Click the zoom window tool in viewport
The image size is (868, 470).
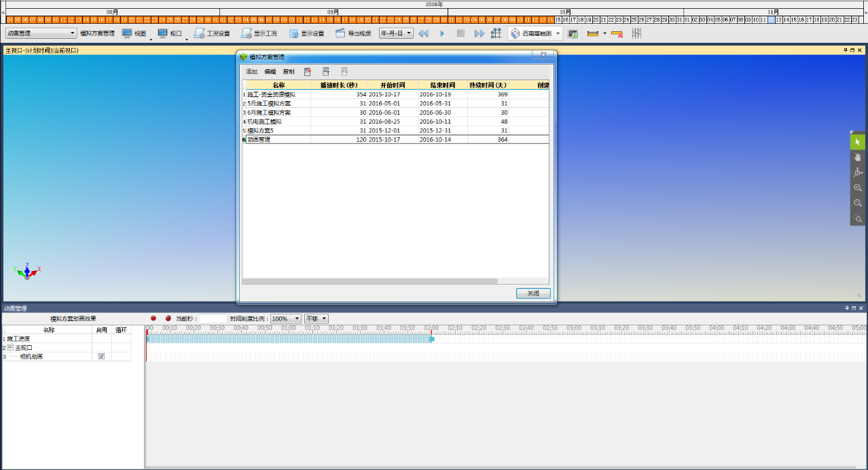point(858,219)
